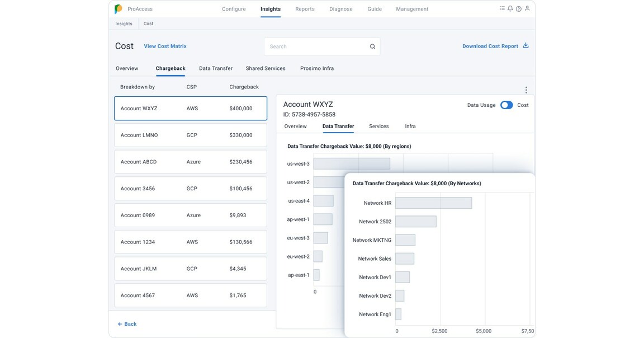Click the Download Cost Report button
The height and width of the screenshot is (338, 644).
point(490,45)
